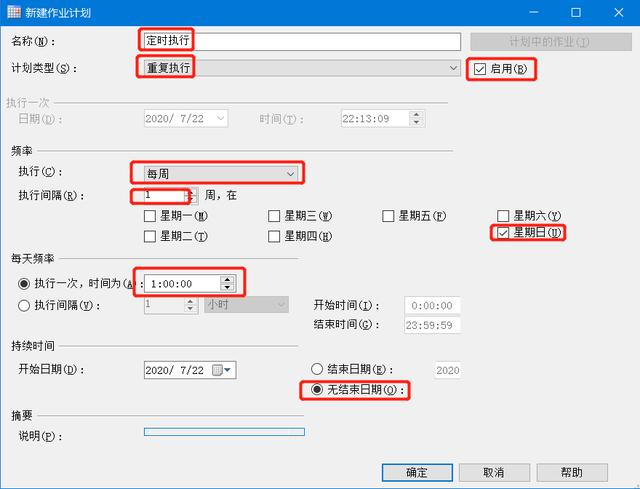Open the 执行 frequency dropdown showing 每周
Viewport: 640px width, 489px height.
click(221, 173)
